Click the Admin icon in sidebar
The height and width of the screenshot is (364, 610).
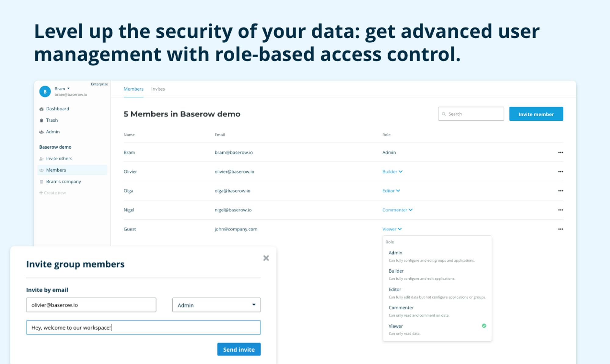41,132
